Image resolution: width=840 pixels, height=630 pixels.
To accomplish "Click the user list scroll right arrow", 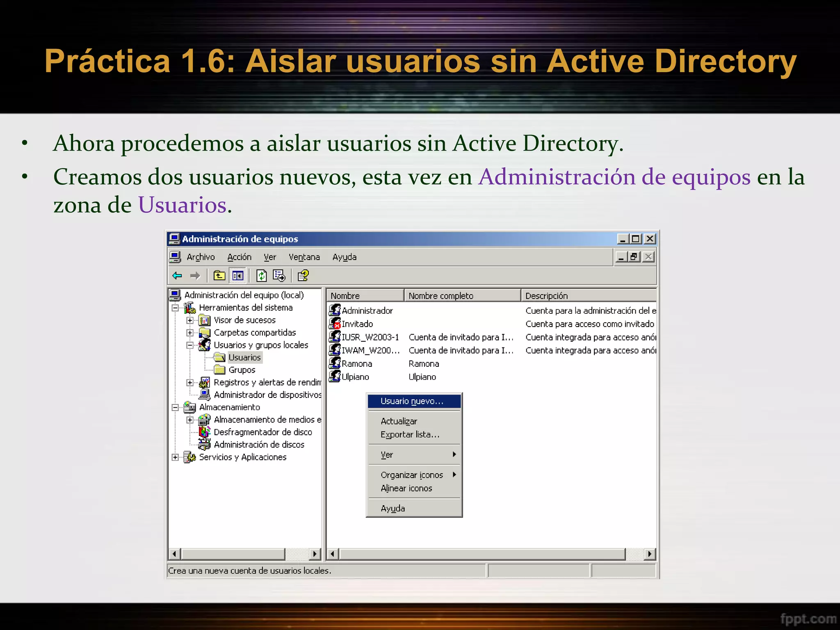I will (x=650, y=554).
